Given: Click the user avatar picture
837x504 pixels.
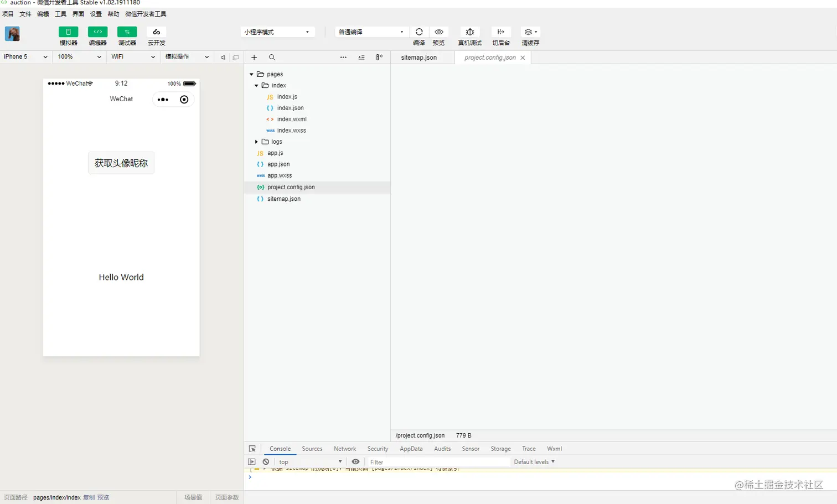Looking at the screenshot, I should pos(12,34).
